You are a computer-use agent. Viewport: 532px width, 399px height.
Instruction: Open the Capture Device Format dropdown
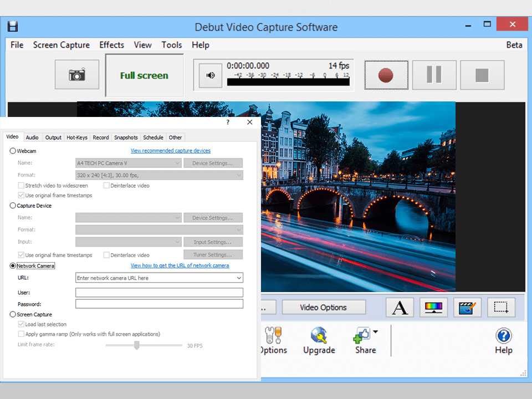click(159, 230)
